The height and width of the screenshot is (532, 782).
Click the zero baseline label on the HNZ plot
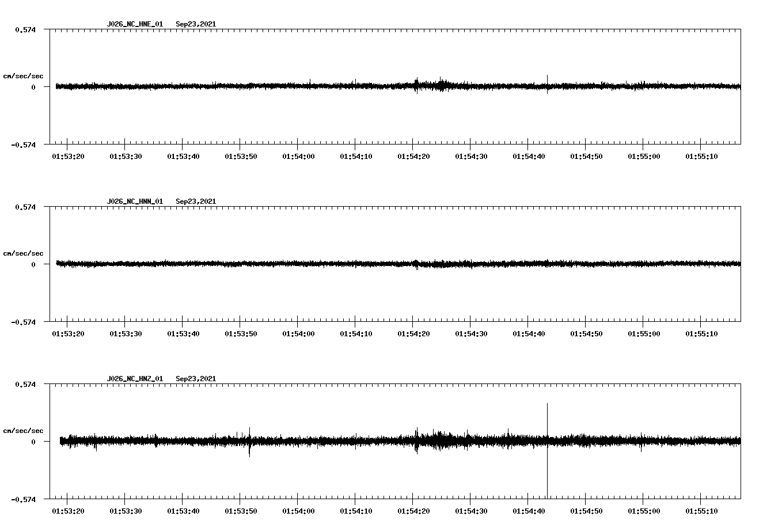coord(33,442)
